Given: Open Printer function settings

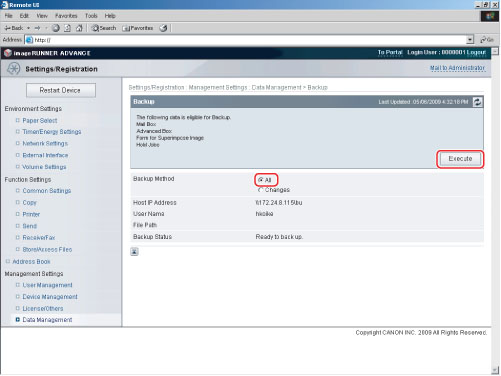Looking at the screenshot, I should pos(31,214).
